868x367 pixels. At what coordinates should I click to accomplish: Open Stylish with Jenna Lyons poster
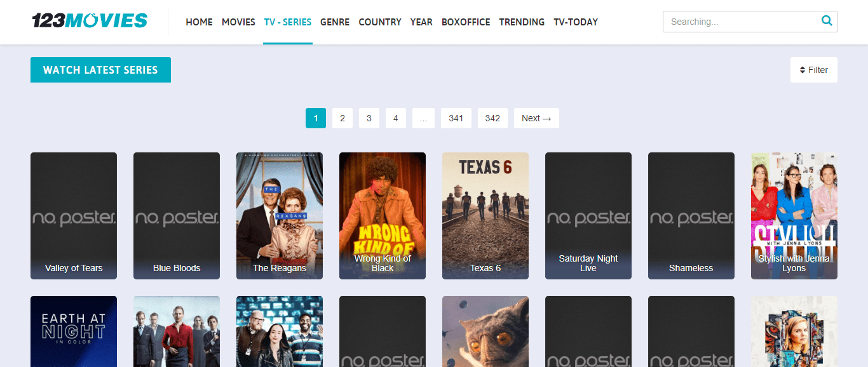pos(794,216)
